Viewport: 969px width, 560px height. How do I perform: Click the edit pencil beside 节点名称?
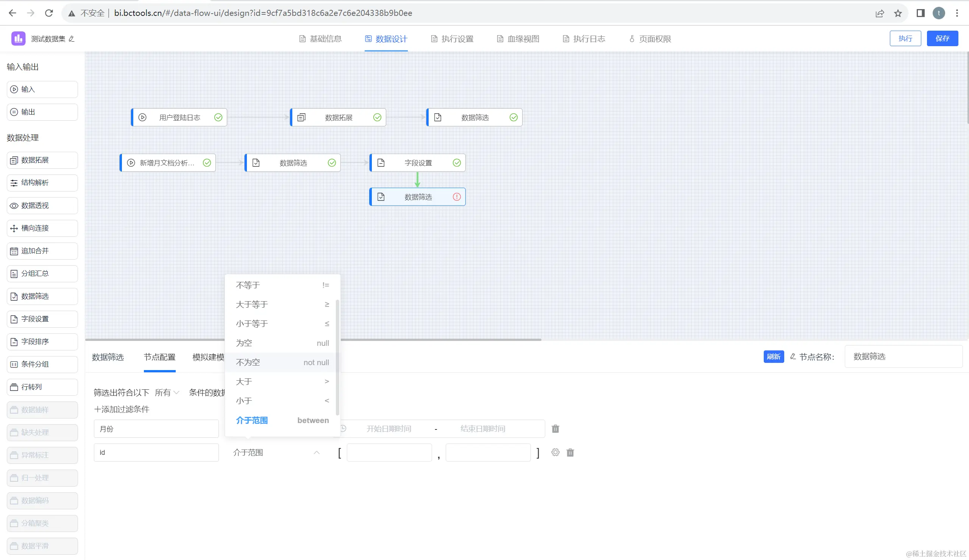[793, 357]
